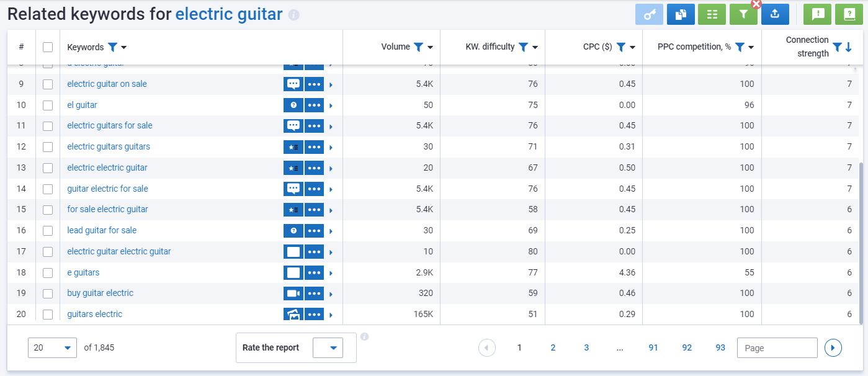The height and width of the screenshot is (376, 868).
Task: Expand the Rate the report dropdown
Action: (328, 348)
